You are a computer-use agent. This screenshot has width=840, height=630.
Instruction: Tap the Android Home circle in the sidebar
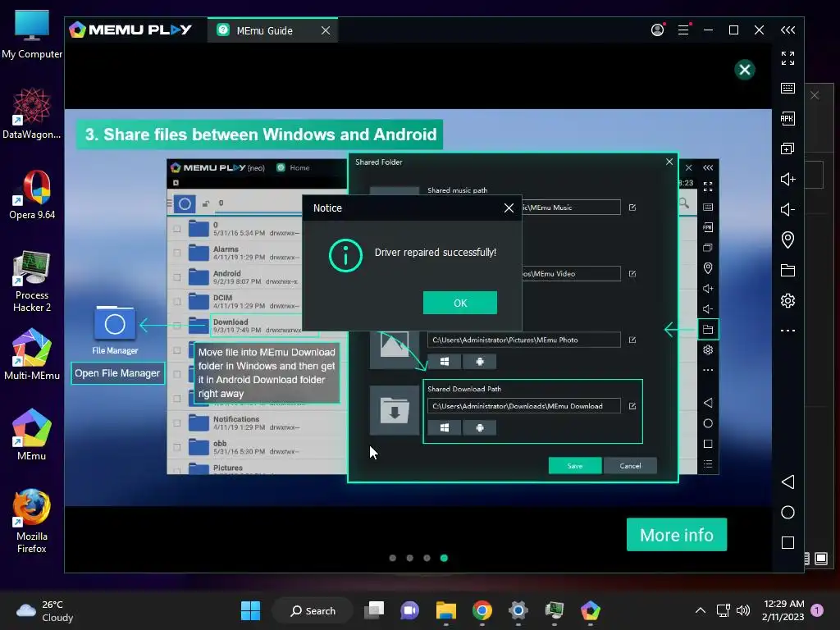click(x=787, y=512)
